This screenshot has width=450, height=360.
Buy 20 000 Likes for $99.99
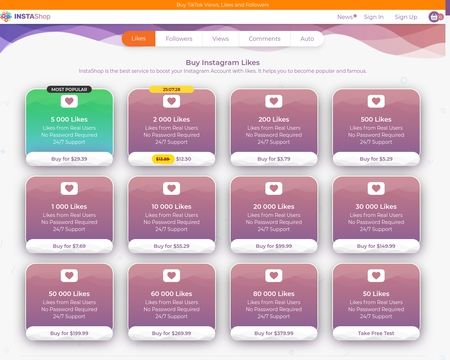274,246
